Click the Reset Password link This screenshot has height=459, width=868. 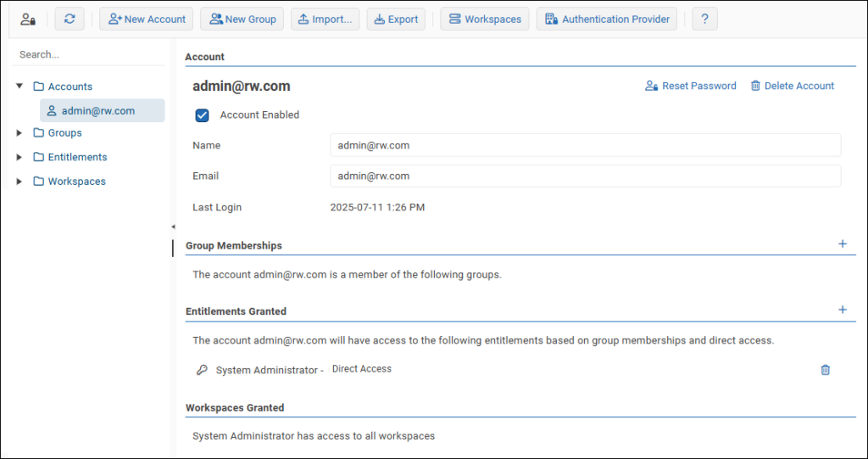point(691,86)
